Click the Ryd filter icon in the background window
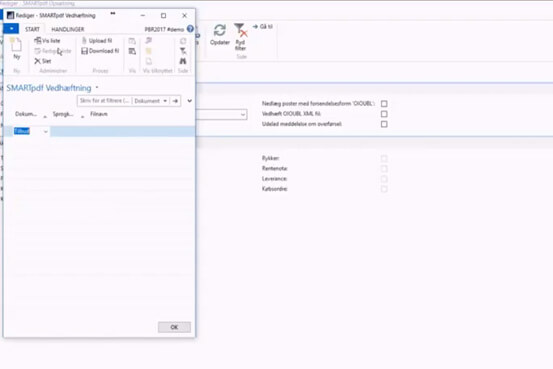The width and height of the screenshot is (553, 369). [241, 31]
